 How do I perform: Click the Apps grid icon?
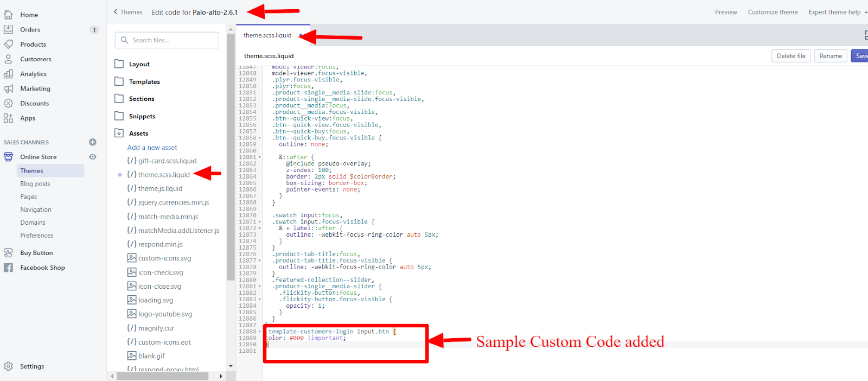[8, 118]
